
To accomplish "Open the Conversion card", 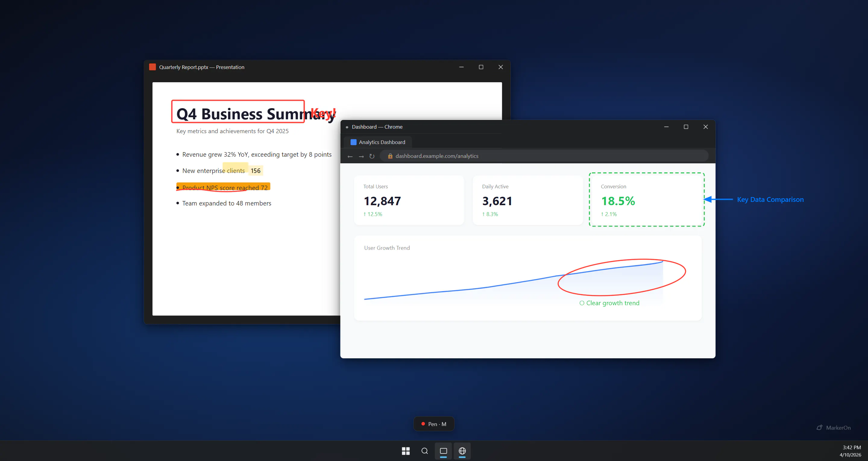I will pos(646,200).
